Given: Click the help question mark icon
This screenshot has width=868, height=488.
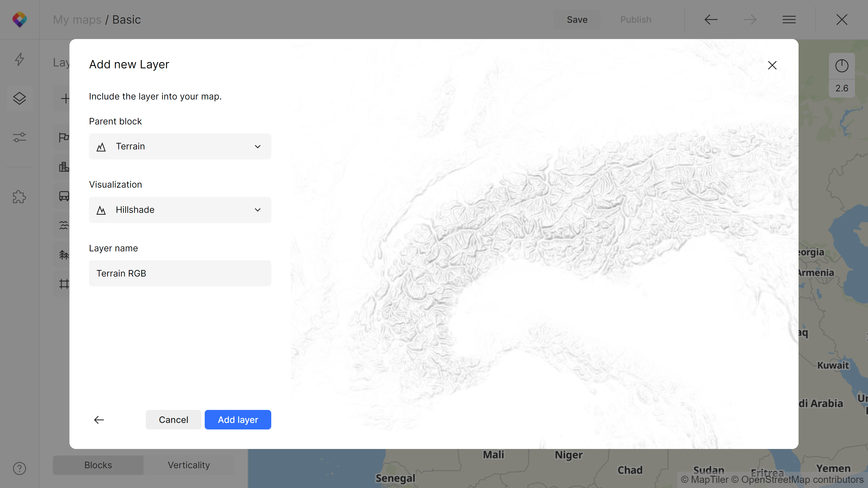Looking at the screenshot, I should click(x=20, y=468).
